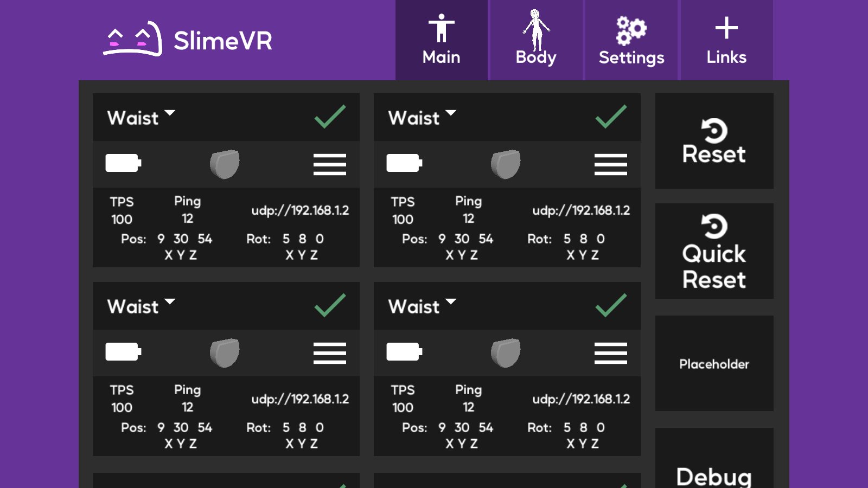Click the gray tracker model icon in the top-right card
This screenshot has width=868, height=488.
pyautogui.click(x=506, y=164)
